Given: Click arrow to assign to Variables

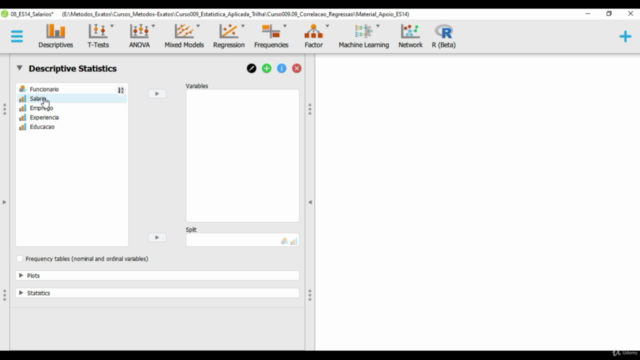Looking at the screenshot, I should point(157,93).
